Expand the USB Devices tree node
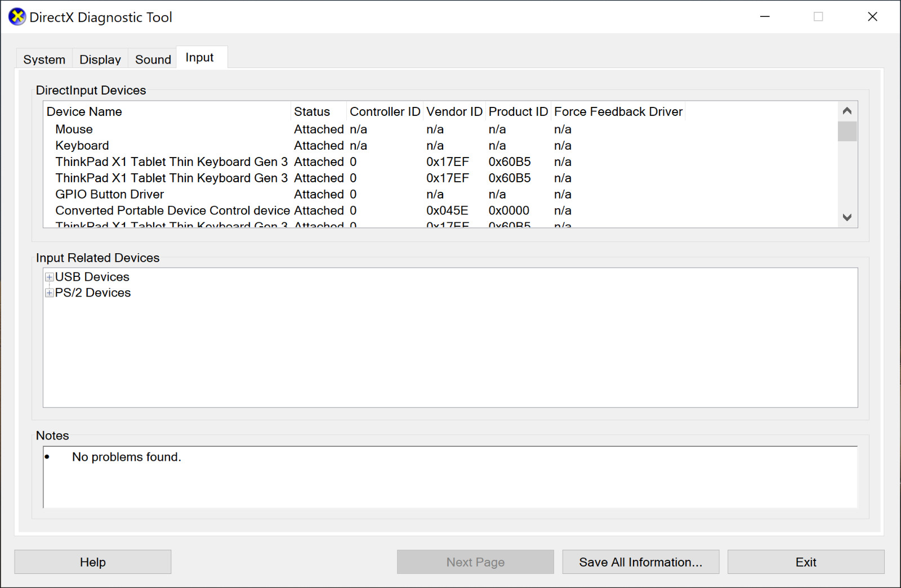The width and height of the screenshot is (901, 588). [50, 277]
